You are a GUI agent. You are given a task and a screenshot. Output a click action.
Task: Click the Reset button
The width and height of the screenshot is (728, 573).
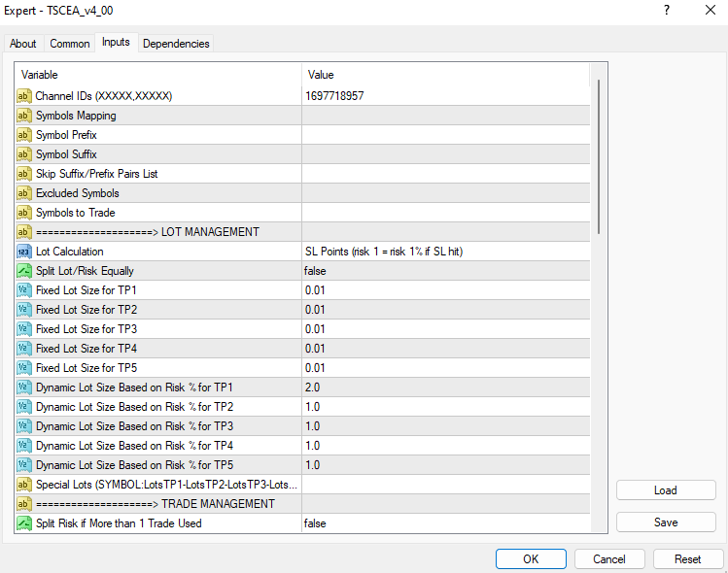click(x=688, y=559)
